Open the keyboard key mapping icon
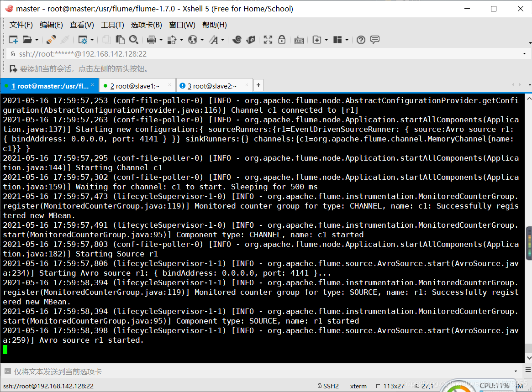The height and width of the screenshot is (392, 532). (299, 40)
